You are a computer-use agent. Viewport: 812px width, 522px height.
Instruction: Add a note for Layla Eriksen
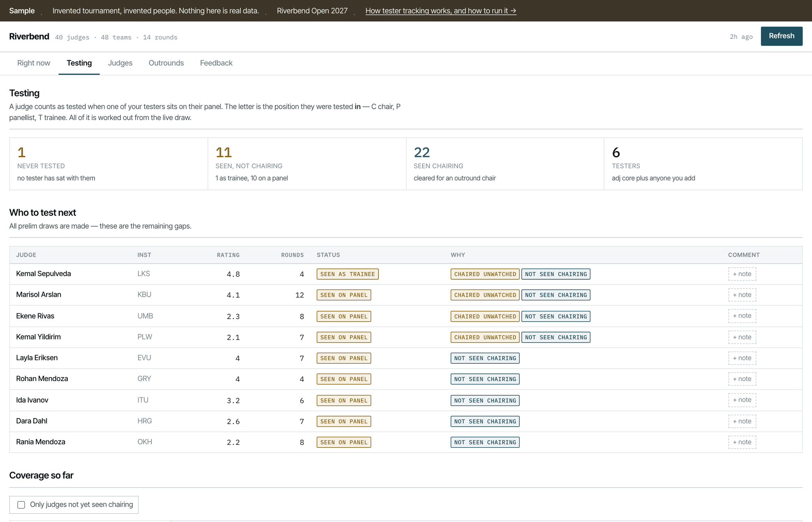coord(742,358)
